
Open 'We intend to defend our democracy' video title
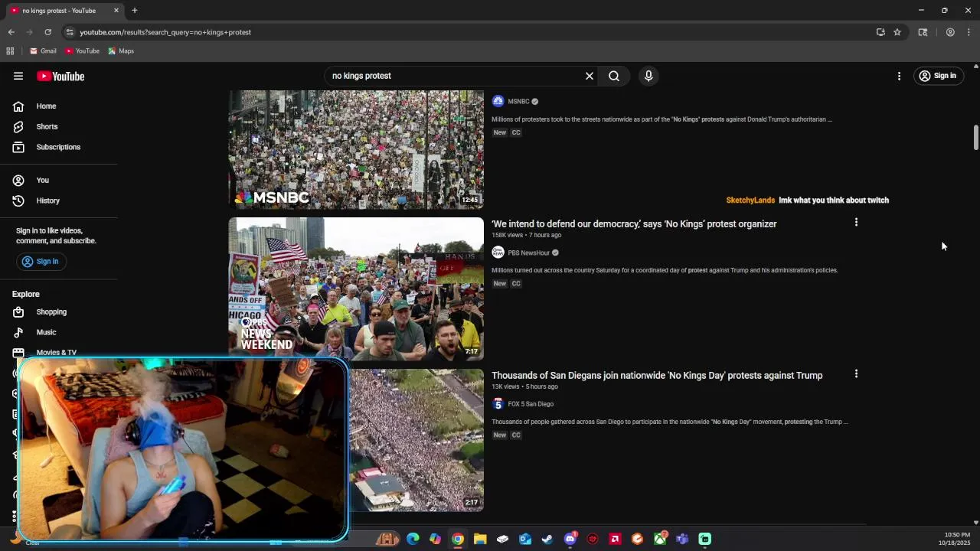[x=634, y=224]
